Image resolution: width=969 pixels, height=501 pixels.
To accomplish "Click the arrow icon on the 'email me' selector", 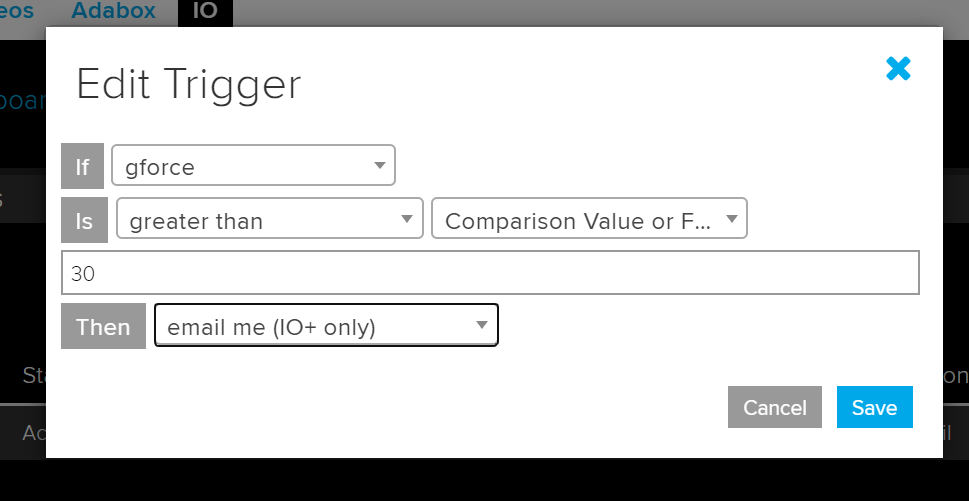I will click(x=482, y=325).
